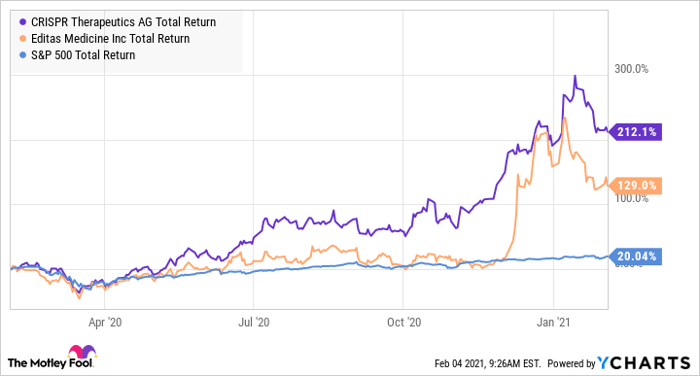Click the Jul '20 x-axis label
This screenshot has width=700, height=376.
click(254, 322)
